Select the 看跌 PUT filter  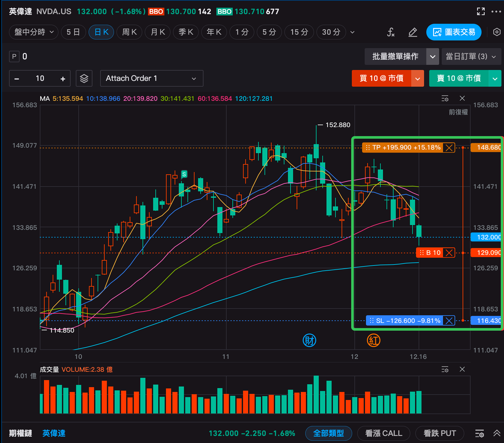pos(440,433)
